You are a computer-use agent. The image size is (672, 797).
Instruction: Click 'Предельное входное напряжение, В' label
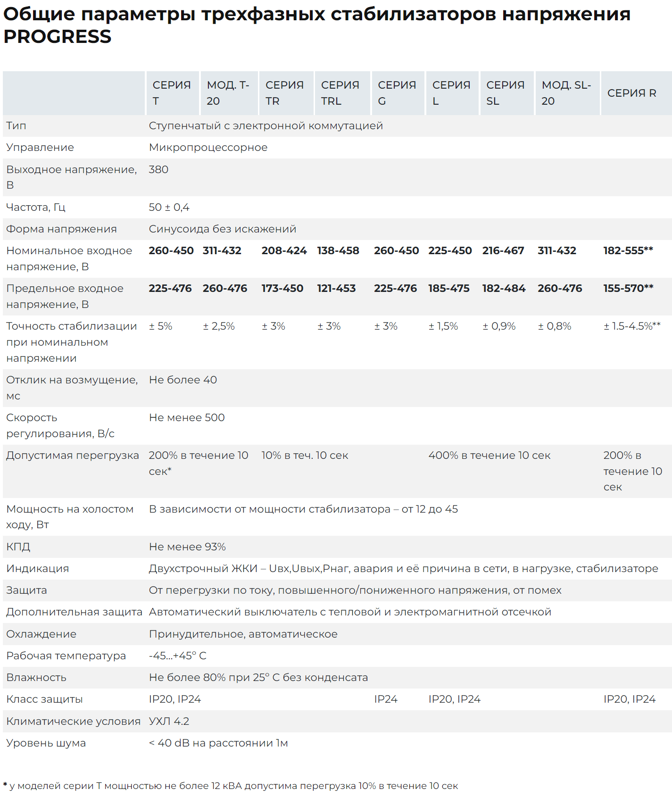(65, 296)
